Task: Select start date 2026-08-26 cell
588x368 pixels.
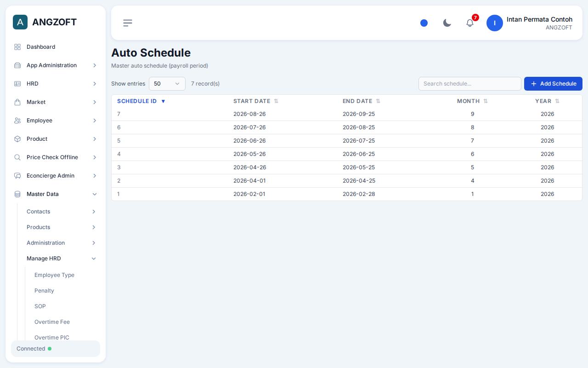Action: 249,114
